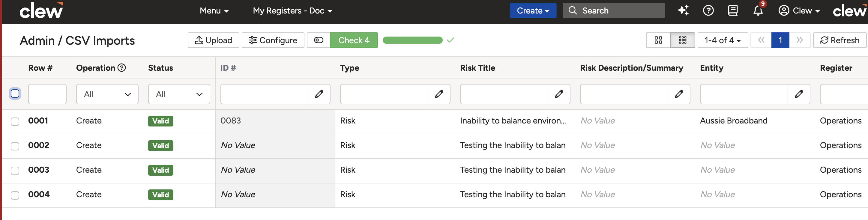
Task: Click the Upload button
Action: pyautogui.click(x=213, y=40)
